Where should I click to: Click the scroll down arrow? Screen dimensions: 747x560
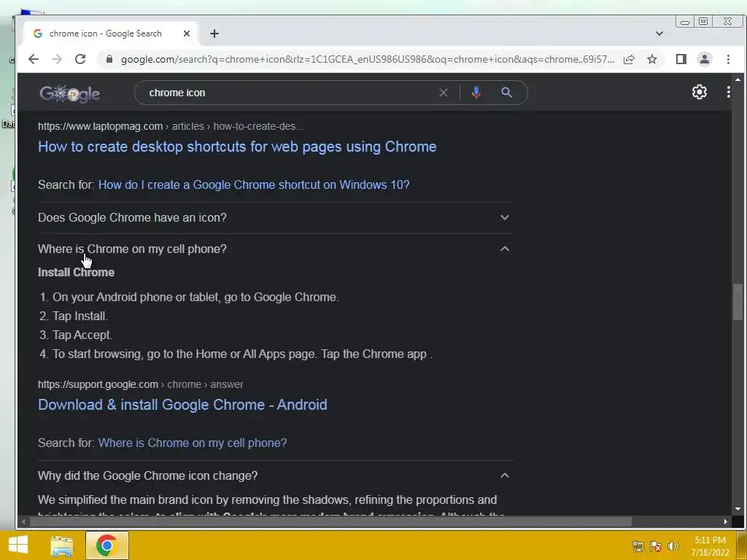pos(738,509)
